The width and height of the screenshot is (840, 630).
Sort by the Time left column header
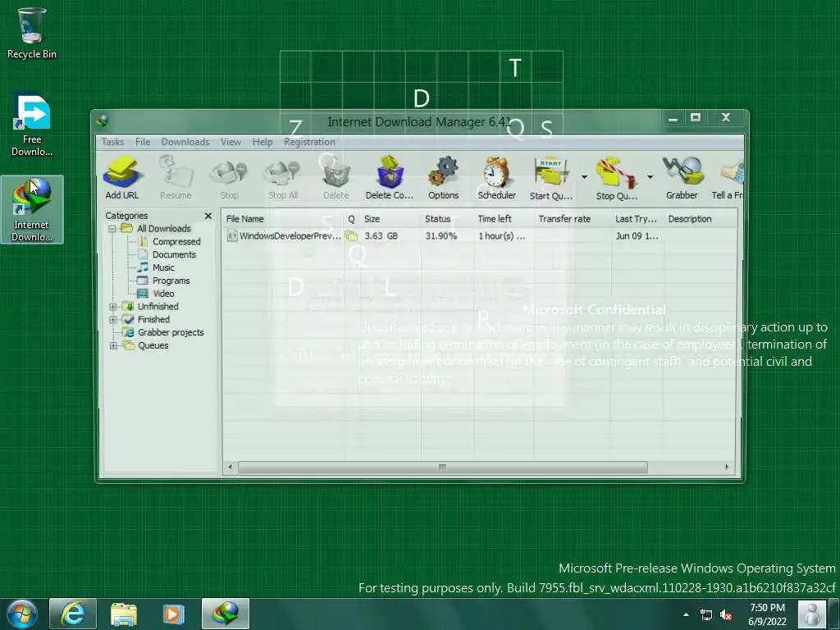pos(504,218)
